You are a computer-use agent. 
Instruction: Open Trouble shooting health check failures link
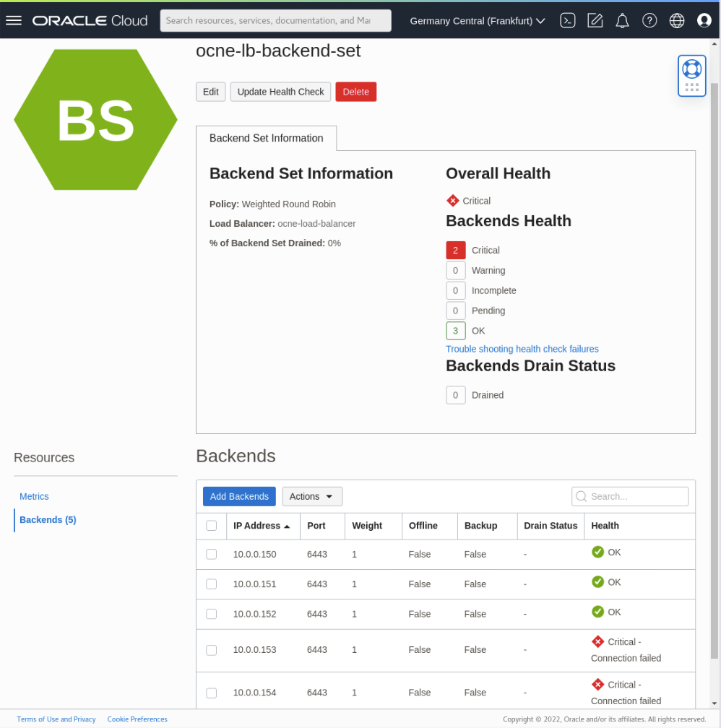tap(522, 349)
